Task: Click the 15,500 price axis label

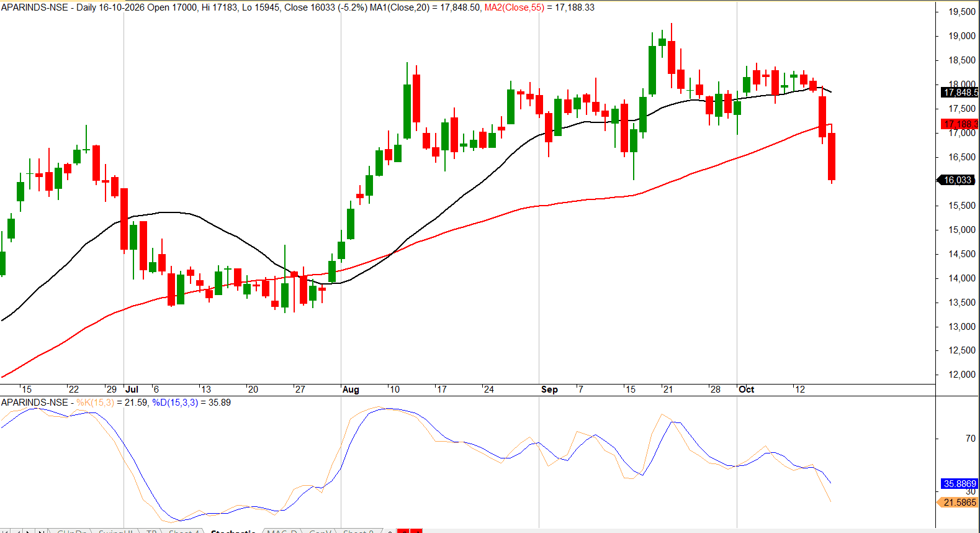Action: [x=962, y=206]
